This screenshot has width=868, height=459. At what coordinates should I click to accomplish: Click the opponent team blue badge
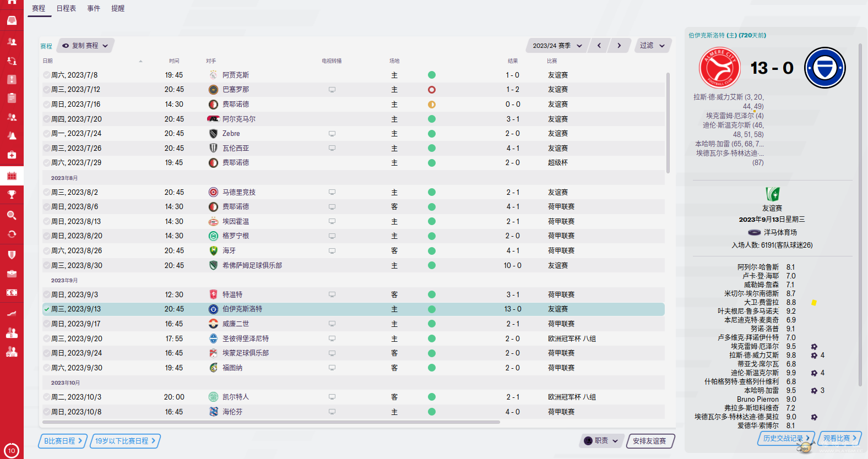pyautogui.click(x=825, y=68)
